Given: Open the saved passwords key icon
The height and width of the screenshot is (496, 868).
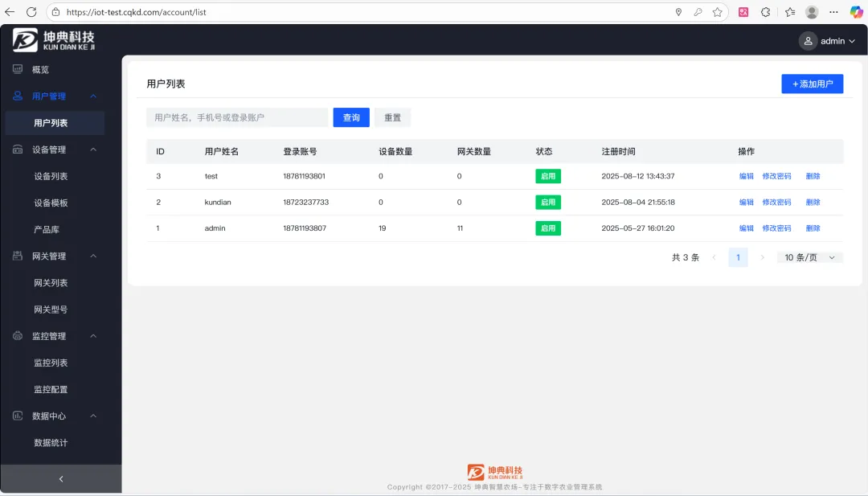Looking at the screenshot, I should pyautogui.click(x=698, y=11).
